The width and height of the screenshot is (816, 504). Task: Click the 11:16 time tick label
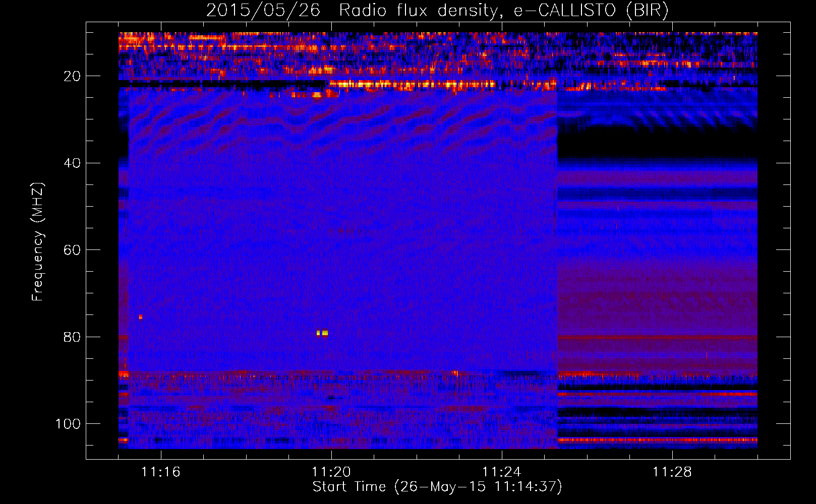tap(160, 472)
